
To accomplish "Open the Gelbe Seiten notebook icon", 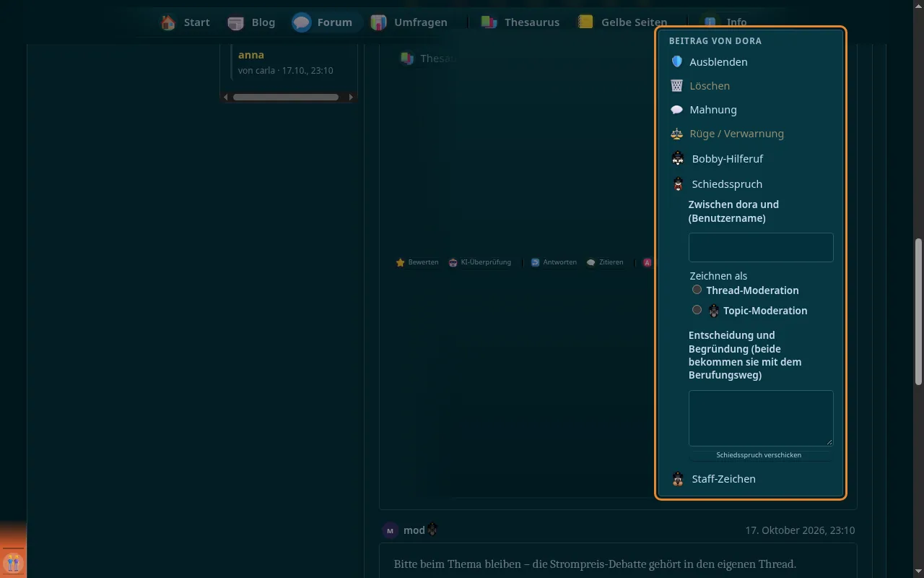I will tap(585, 22).
